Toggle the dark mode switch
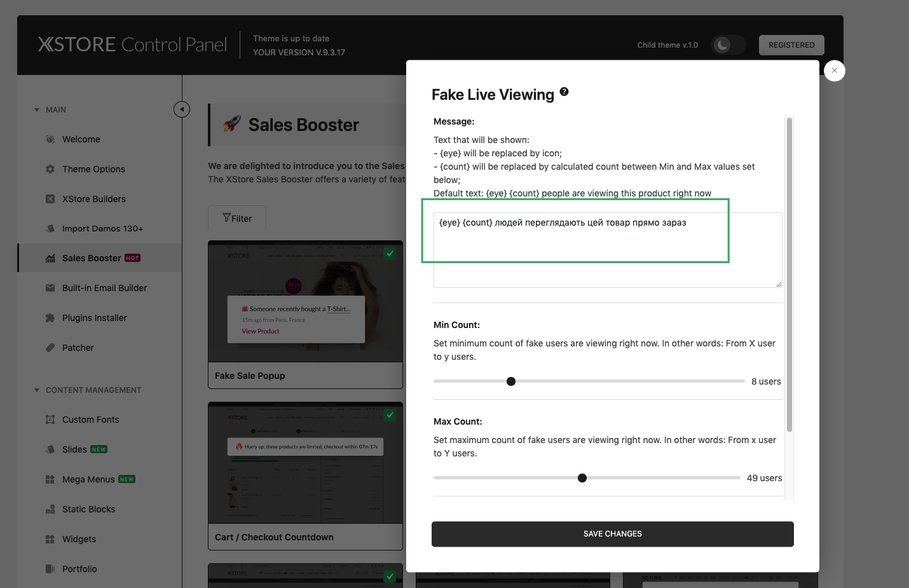909x588 pixels. pyautogui.click(x=728, y=45)
